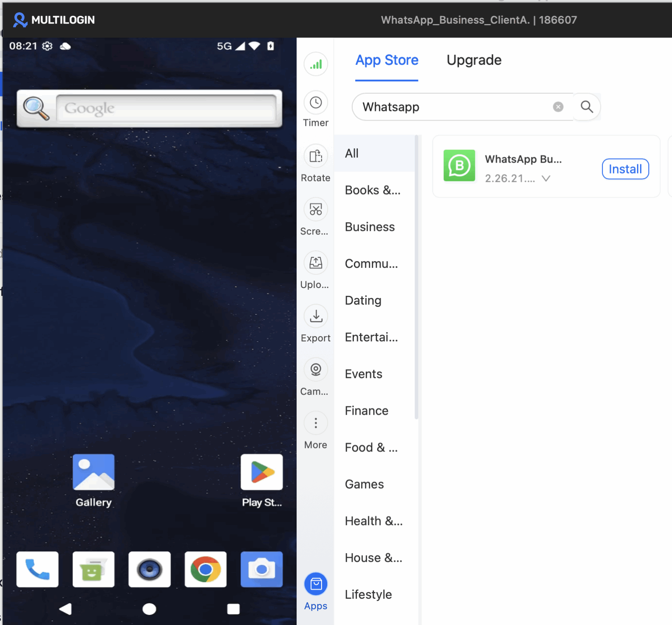Open settings gear in Android status bar
Image resolution: width=672 pixels, height=625 pixels.
point(47,46)
